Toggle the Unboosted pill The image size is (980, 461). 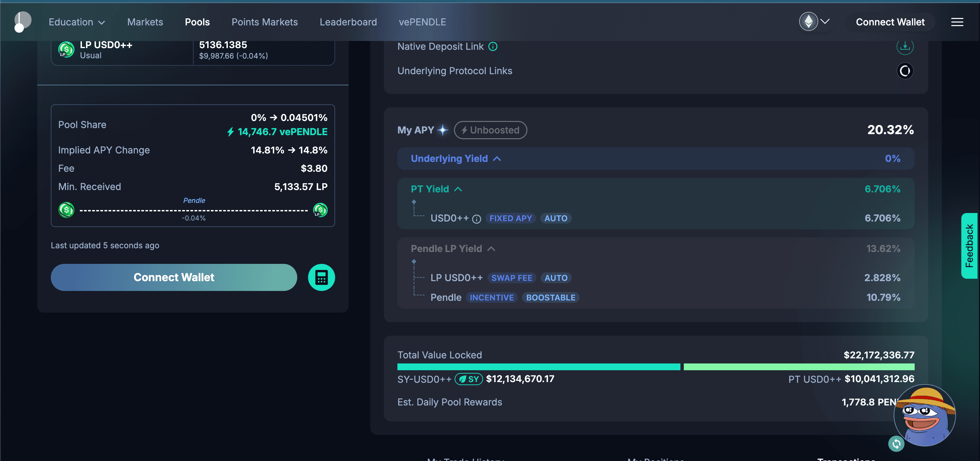point(491,130)
